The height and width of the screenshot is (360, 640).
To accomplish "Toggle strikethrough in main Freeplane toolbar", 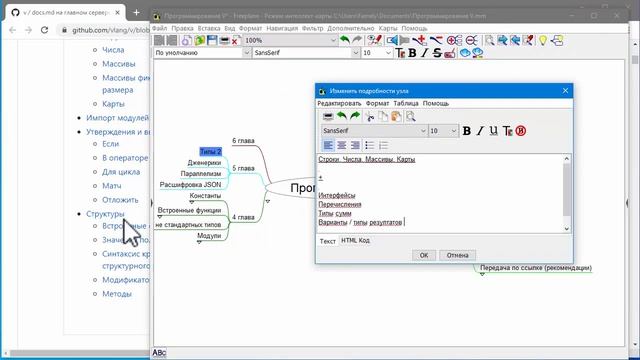I will click(x=437, y=53).
